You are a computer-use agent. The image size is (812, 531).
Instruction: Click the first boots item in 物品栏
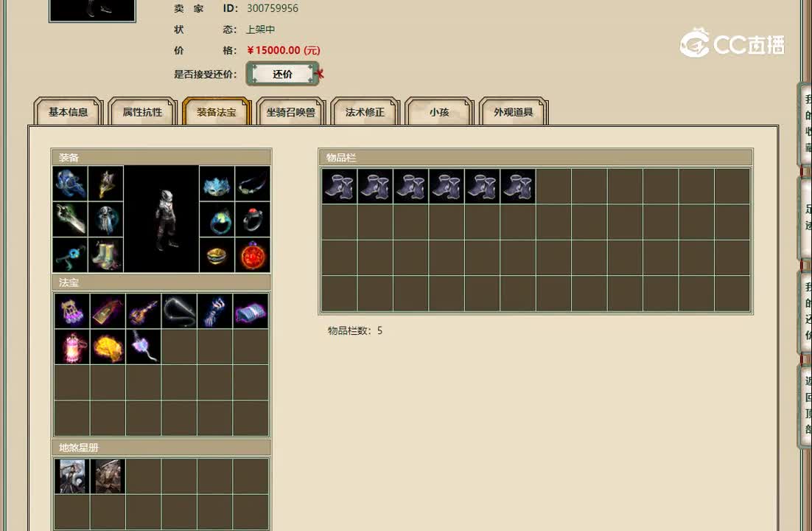point(339,186)
